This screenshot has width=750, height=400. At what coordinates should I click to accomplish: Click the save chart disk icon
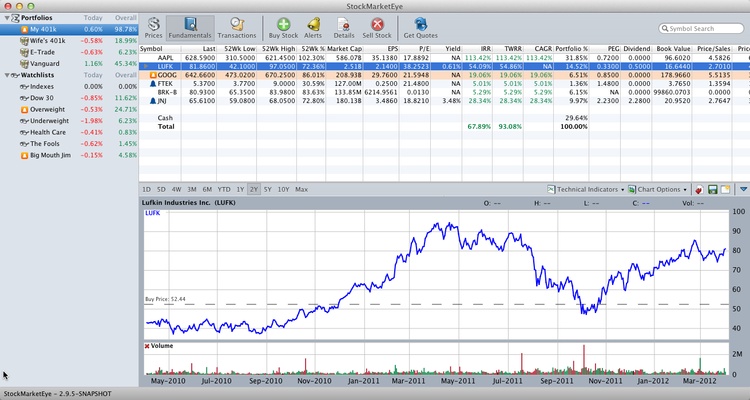(x=713, y=189)
